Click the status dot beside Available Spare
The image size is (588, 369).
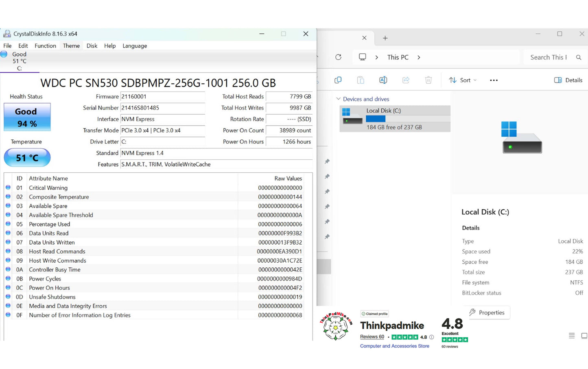(8, 206)
